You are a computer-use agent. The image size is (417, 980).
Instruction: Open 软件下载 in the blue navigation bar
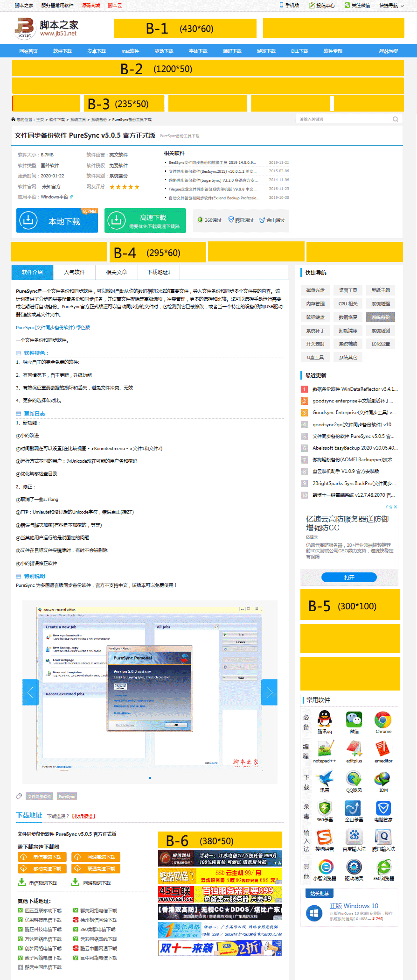[x=63, y=51]
